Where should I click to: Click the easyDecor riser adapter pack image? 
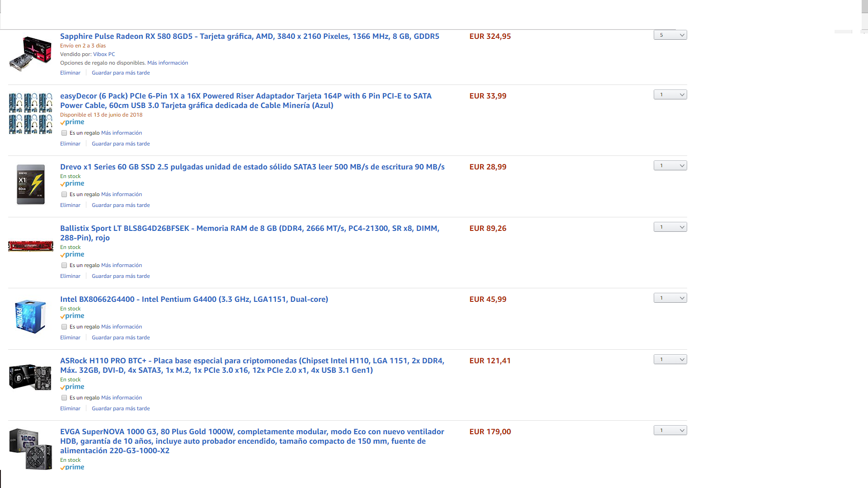coord(30,113)
